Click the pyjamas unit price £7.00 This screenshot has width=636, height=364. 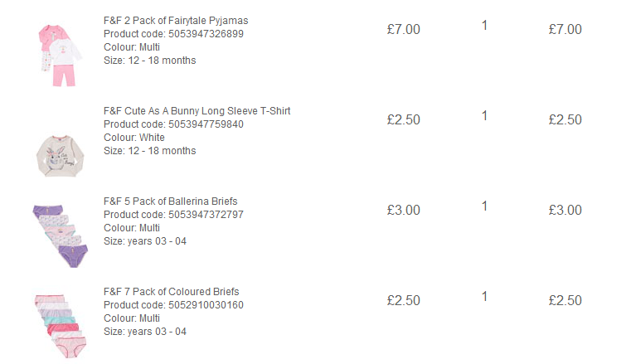(403, 29)
